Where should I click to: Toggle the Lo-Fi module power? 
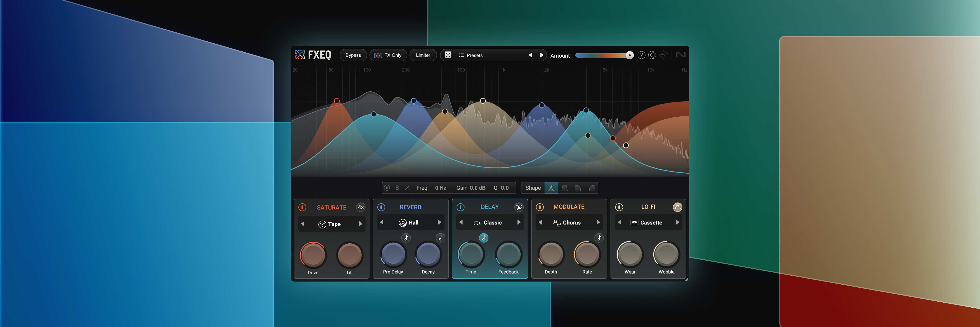(x=619, y=207)
